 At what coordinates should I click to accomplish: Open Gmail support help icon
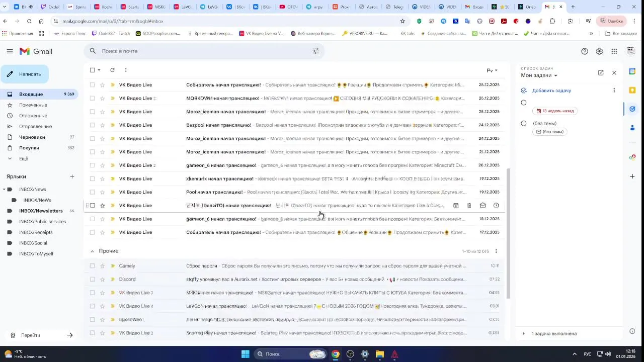585,51
